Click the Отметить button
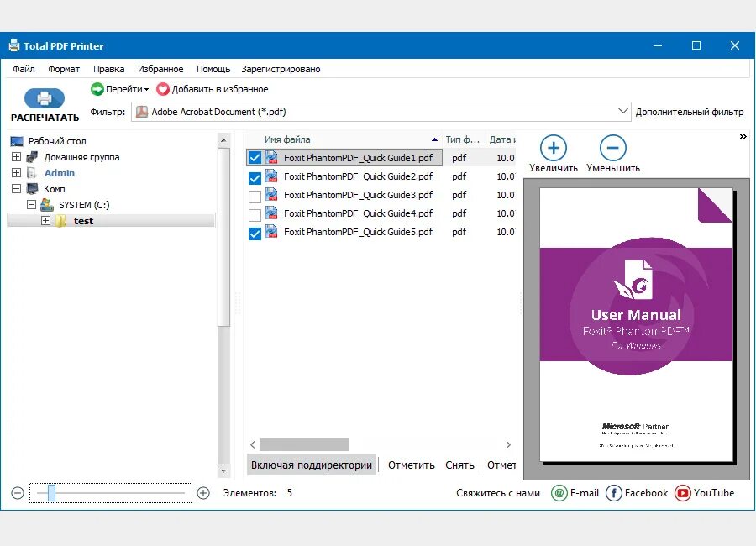The image size is (756, 546). point(412,465)
